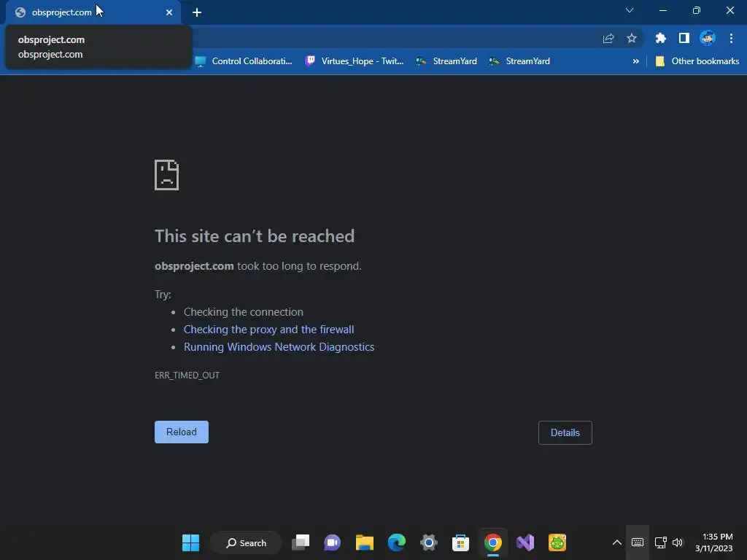Open Settings gear on taskbar
Viewport: 747px width, 560px height.
[x=428, y=542]
